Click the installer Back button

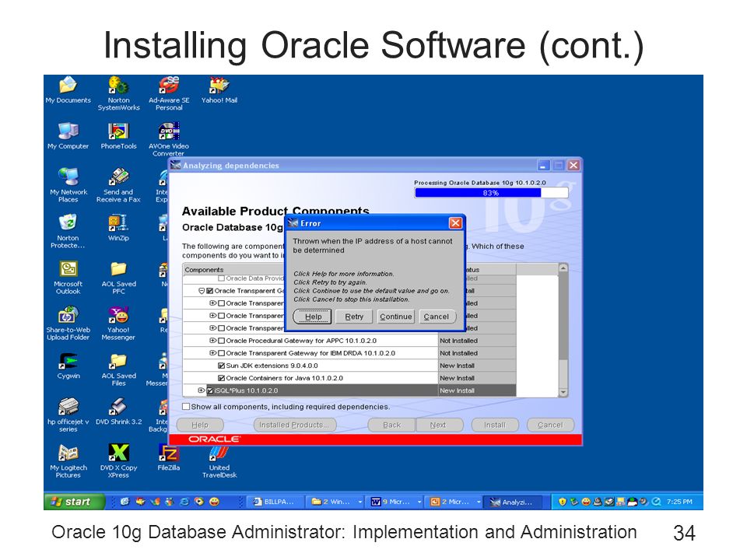391,425
